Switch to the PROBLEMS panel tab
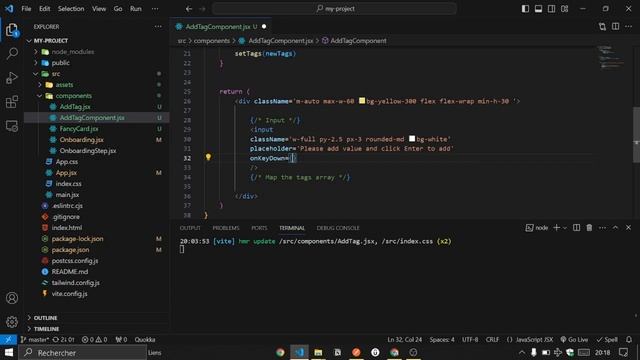640x360 pixels. coord(226,228)
